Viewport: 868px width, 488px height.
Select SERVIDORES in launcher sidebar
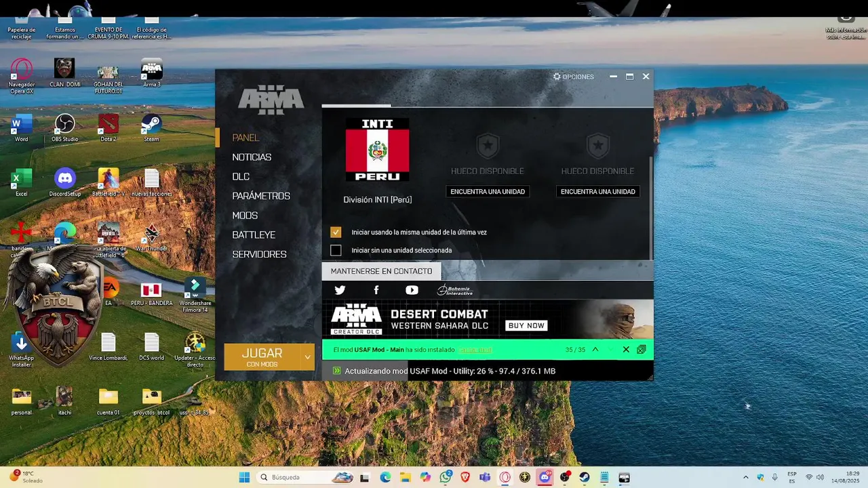pyautogui.click(x=259, y=254)
